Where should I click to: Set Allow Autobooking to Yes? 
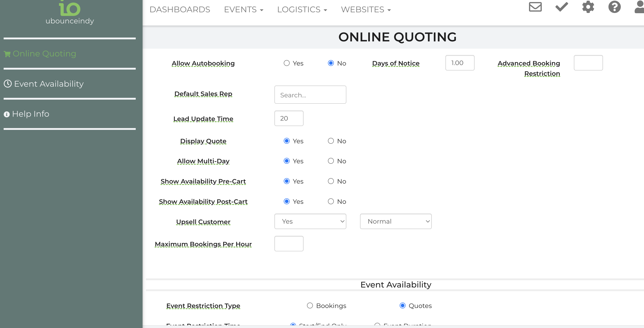[x=286, y=63]
